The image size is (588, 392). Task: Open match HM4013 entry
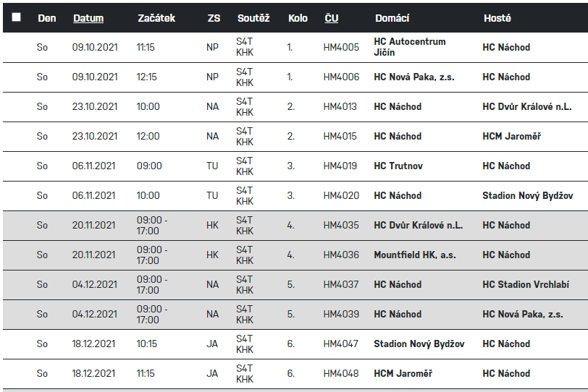(x=340, y=107)
